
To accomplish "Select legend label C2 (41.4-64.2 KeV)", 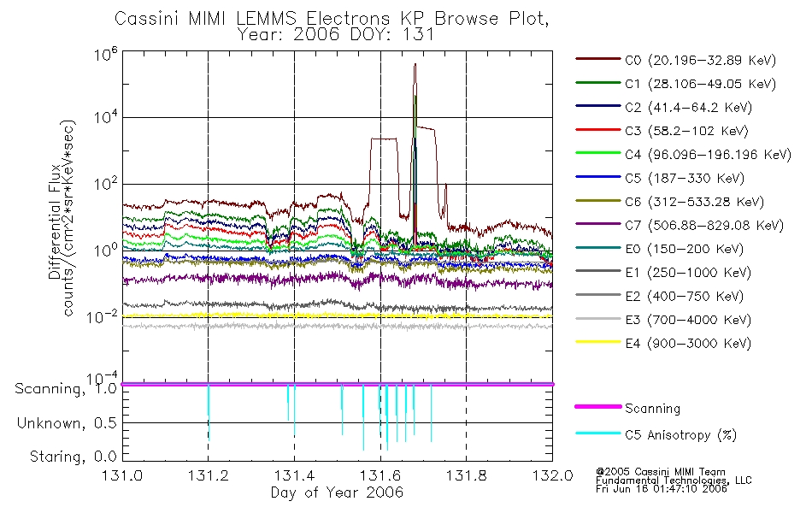I will tap(688, 108).
